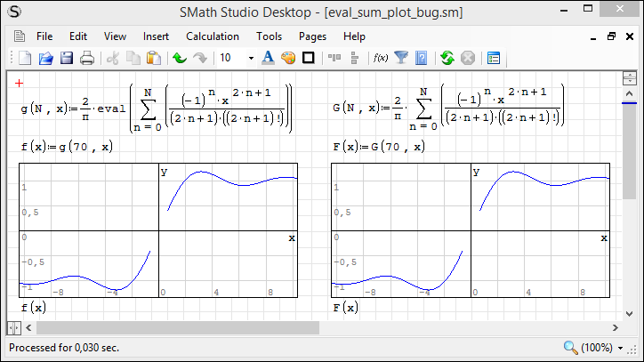Toggle the side panel icon in toolbar

click(x=494, y=59)
